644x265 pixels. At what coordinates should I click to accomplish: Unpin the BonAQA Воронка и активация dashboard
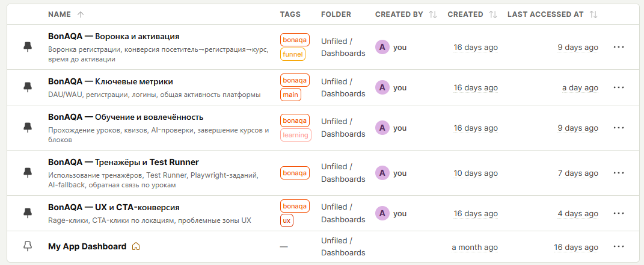point(27,46)
